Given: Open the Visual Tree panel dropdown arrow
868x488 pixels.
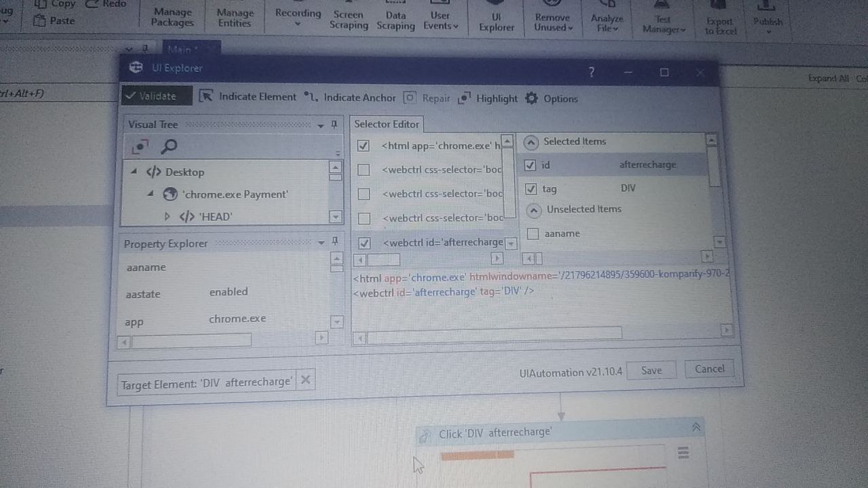Looking at the screenshot, I should pyautogui.click(x=321, y=125).
